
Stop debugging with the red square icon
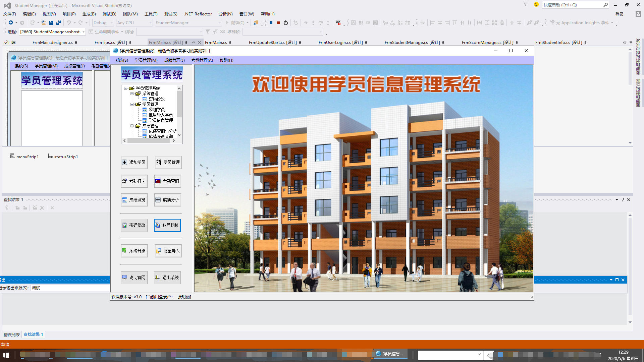click(x=278, y=23)
